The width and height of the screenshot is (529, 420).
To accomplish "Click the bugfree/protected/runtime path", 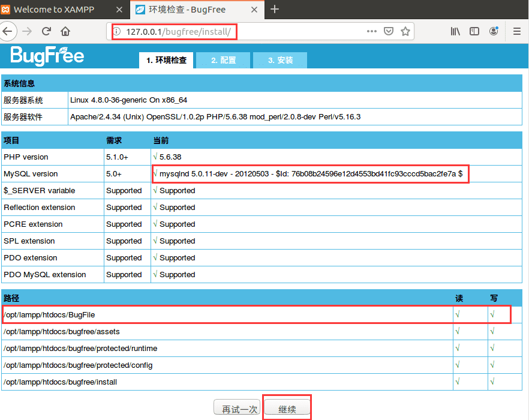I will click(80, 349).
